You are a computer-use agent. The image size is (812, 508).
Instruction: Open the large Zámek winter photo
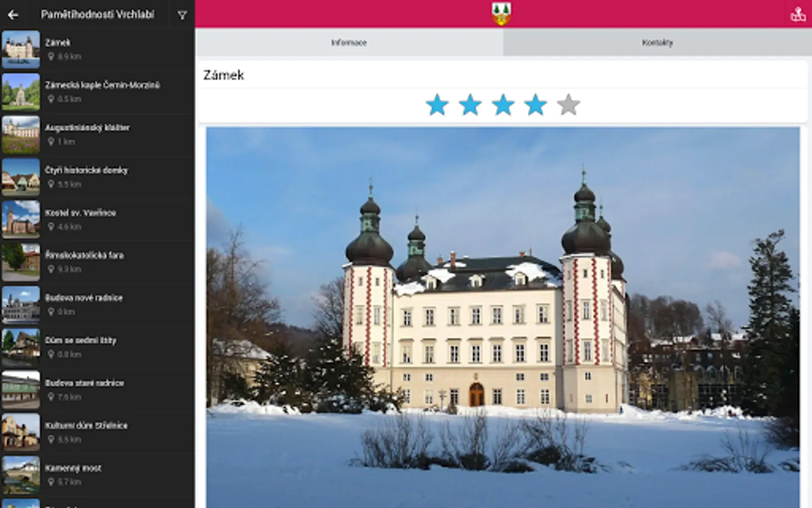click(502, 317)
